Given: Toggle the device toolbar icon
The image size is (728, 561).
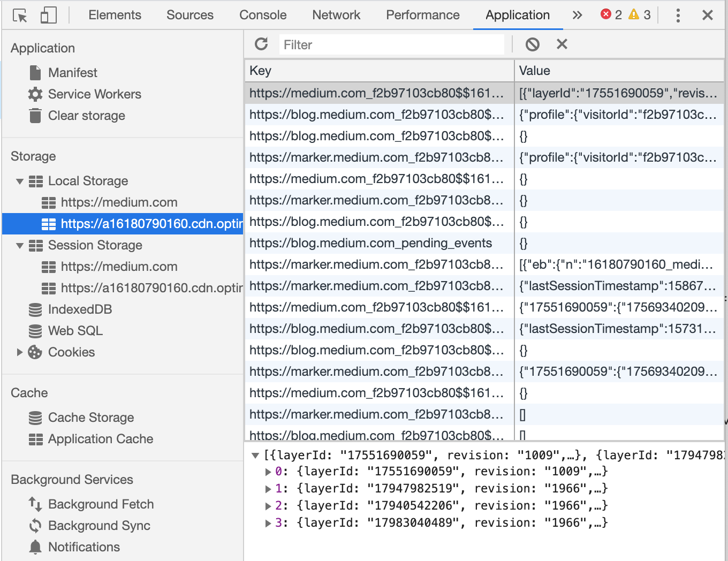Looking at the screenshot, I should coord(49,15).
